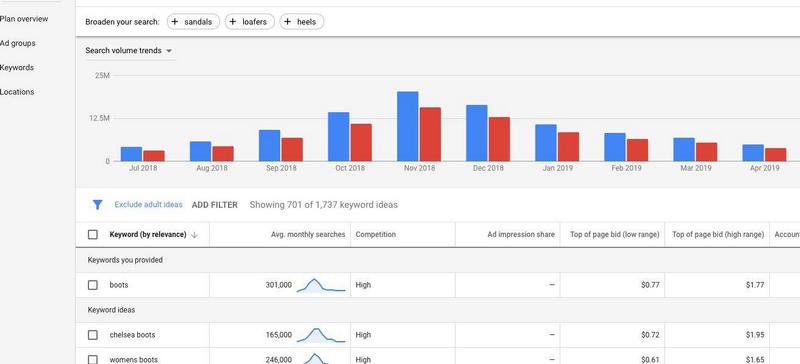Sort by Ad impression share column
Viewport: 800px width, 364px height.
521,234
